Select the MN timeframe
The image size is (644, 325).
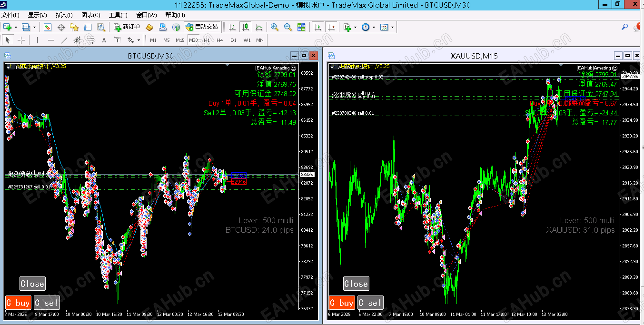(260, 40)
